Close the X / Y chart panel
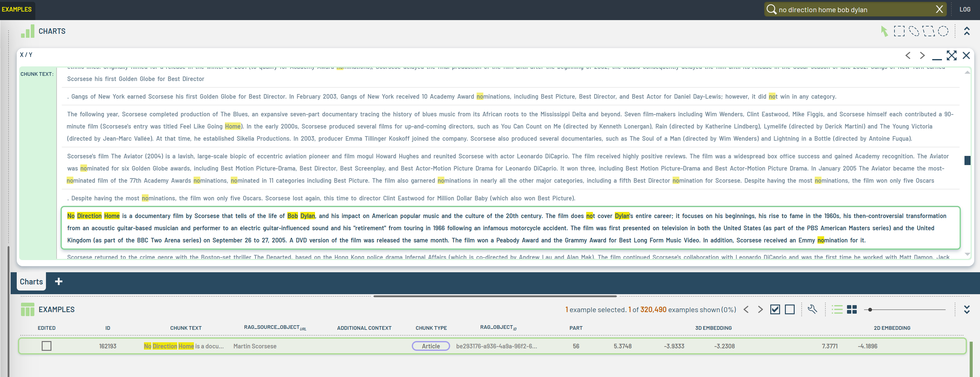 [966, 56]
